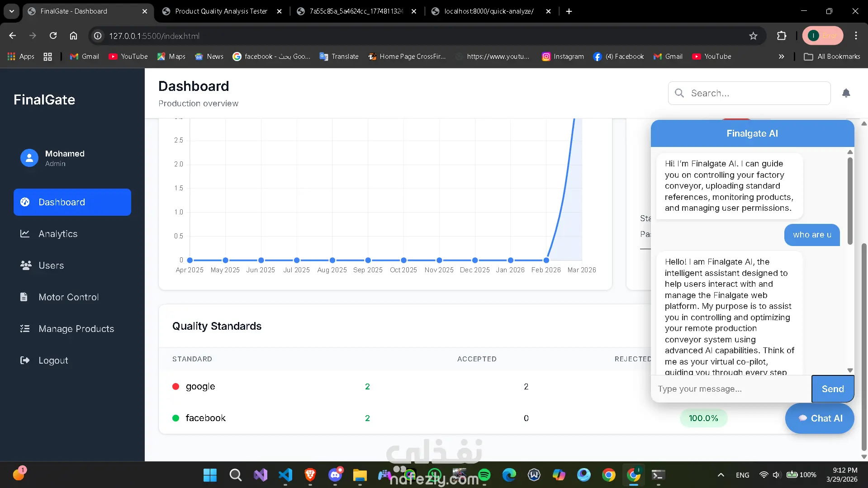
Task: Log out using the sidebar Logout item
Action: tap(72, 360)
